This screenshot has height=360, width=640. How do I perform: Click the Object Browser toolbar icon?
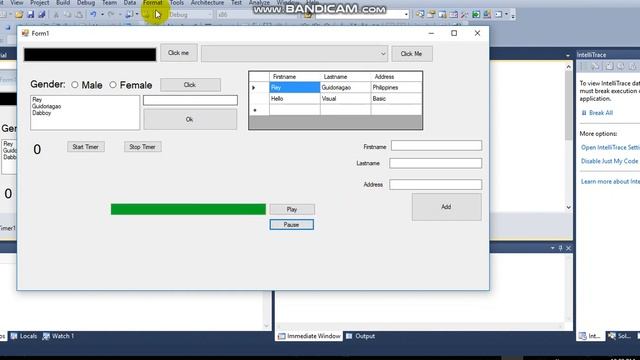pos(442,15)
